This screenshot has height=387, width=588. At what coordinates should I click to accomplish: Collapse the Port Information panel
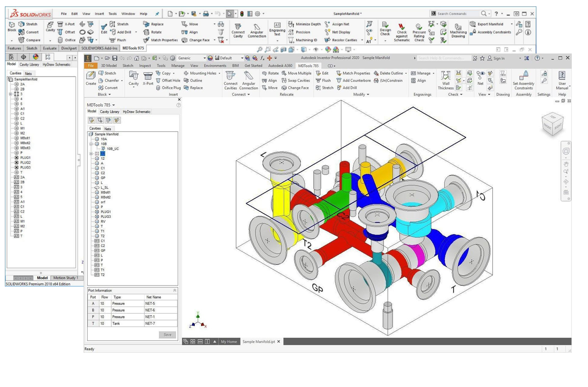tap(175, 291)
